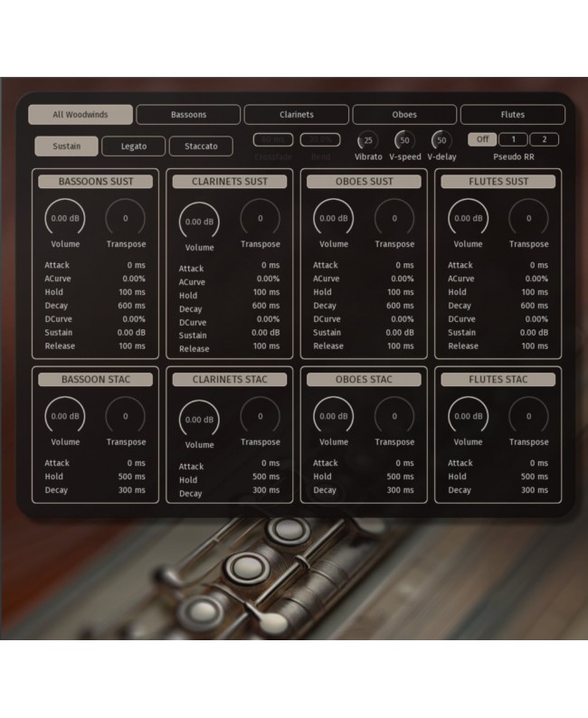Click Oboes Sust Decay value 600 ms
Screen dimensions: 588x718
(x=400, y=306)
